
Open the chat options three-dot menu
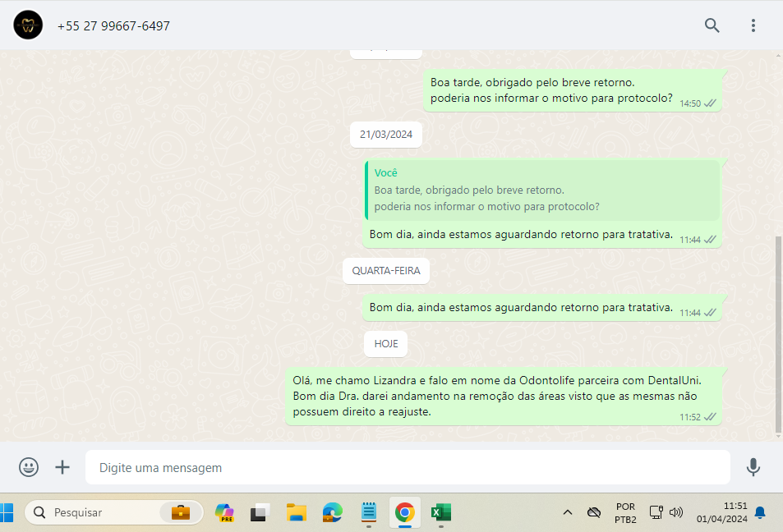coord(753,25)
